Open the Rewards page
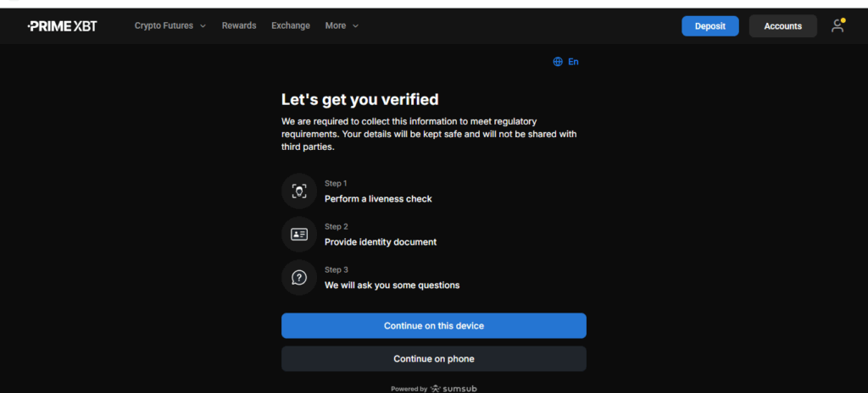Screen dimensions: 868x393 pyautogui.click(x=239, y=25)
